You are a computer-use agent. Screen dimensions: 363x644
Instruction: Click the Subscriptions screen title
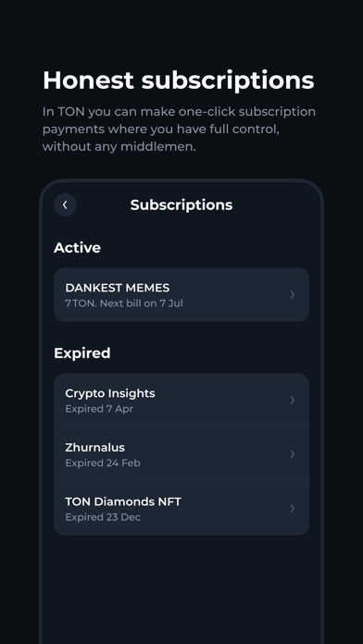coord(181,204)
